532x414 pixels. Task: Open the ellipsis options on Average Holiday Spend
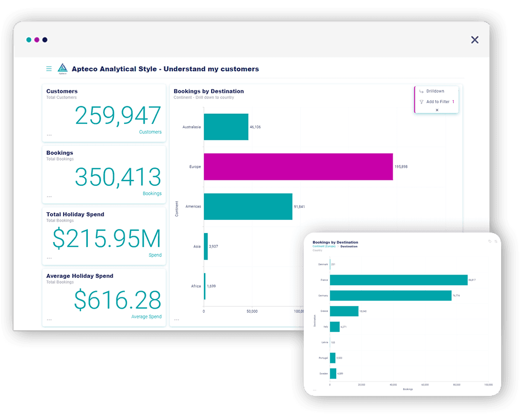pyautogui.click(x=49, y=320)
